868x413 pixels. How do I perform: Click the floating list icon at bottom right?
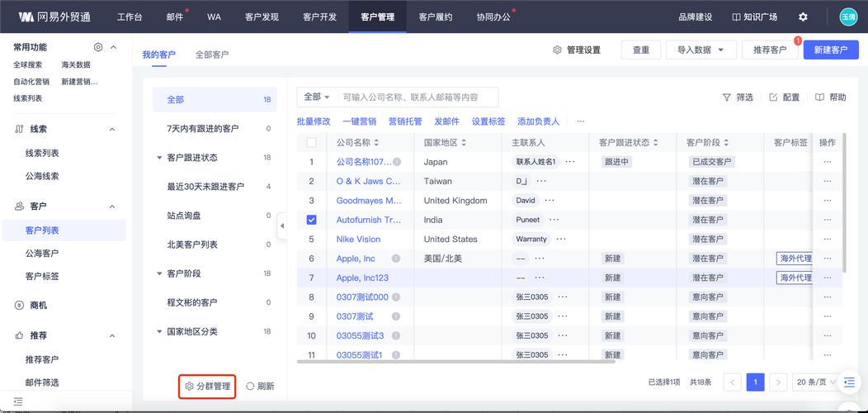tap(850, 382)
